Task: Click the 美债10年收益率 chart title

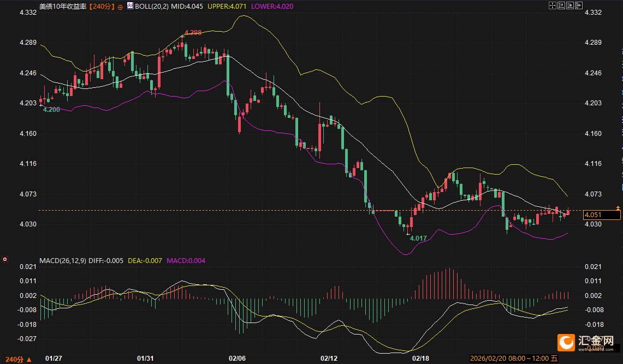Action: point(63,6)
